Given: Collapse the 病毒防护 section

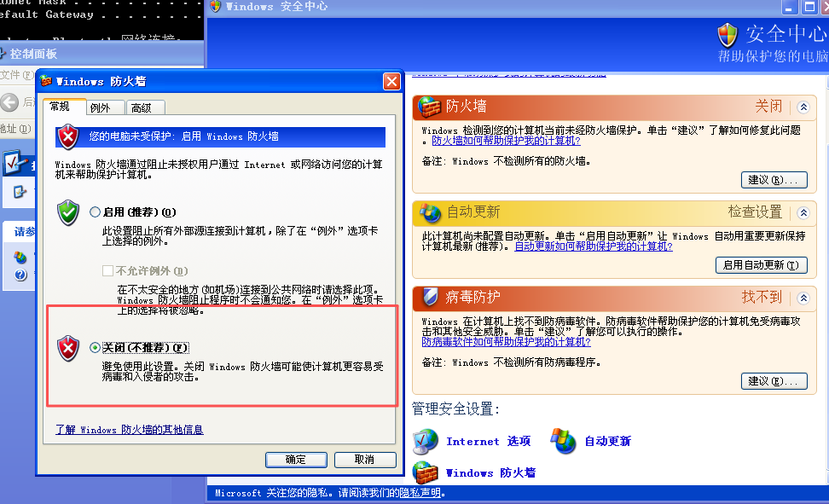Looking at the screenshot, I should pos(803,298).
